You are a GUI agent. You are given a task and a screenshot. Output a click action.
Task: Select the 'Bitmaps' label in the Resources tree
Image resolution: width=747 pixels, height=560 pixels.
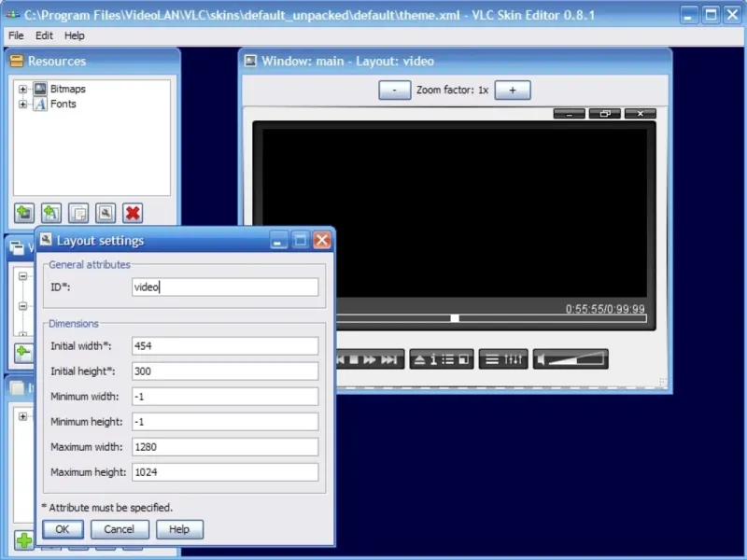[67, 89]
